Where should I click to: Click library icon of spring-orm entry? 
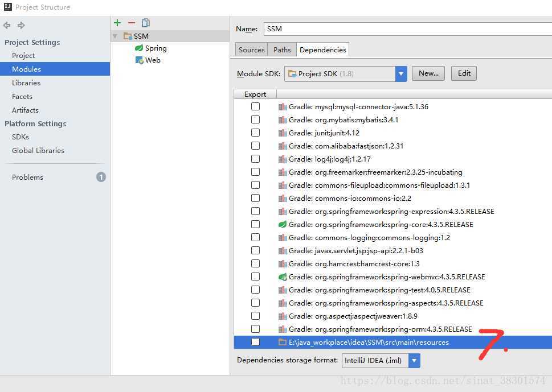pyautogui.click(x=283, y=329)
